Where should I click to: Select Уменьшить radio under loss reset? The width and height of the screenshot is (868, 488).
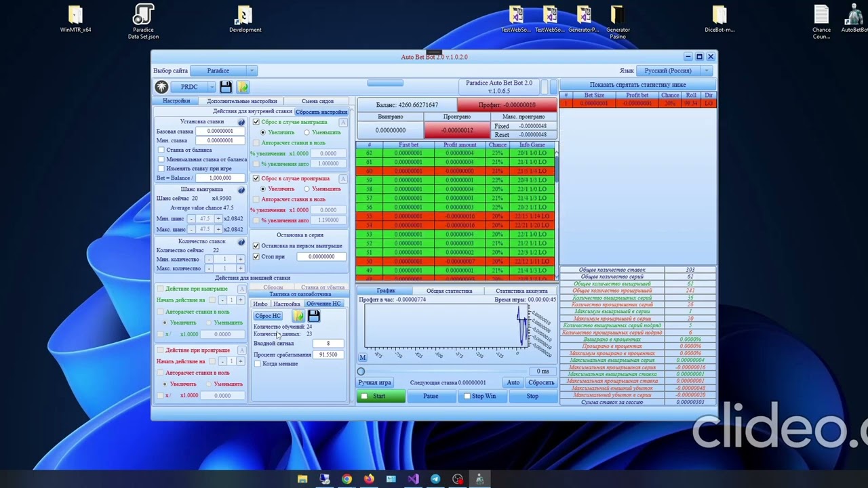[x=307, y=188]
